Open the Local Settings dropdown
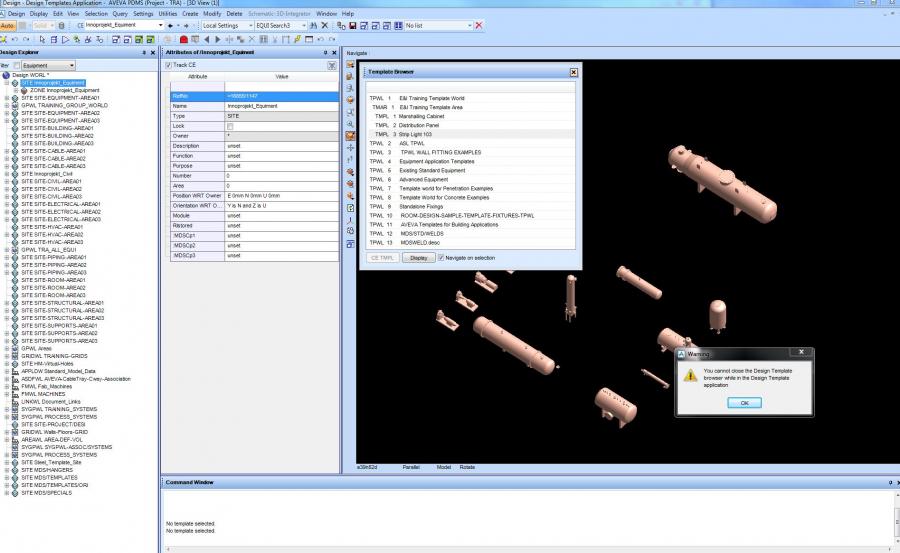 tap(251, 25)
